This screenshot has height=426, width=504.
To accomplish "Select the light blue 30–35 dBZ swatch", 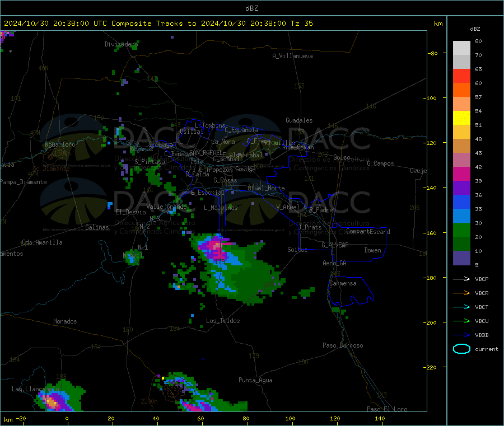I will coord(461,216).
